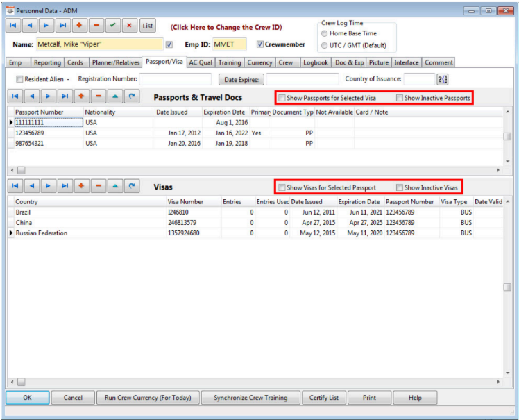Enable Show Inactive Passports checkbox
Screen dimensions: 519x420
click(x=400, y=98)
